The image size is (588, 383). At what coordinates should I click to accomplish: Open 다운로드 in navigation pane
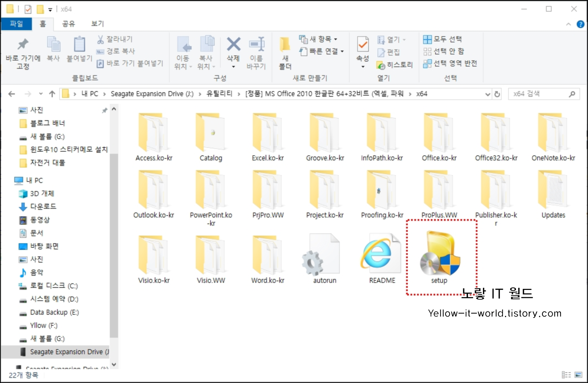(43, 207)
